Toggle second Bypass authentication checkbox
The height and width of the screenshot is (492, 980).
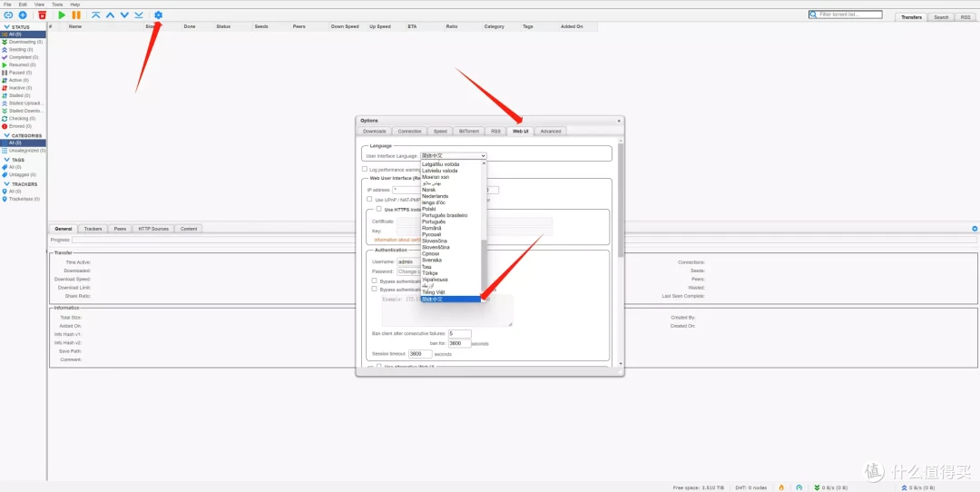click(375, 289)
